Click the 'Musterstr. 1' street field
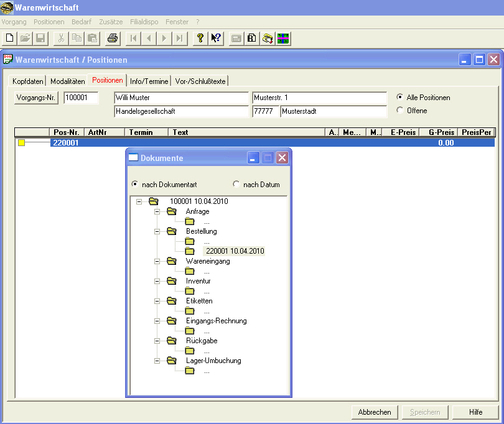Image resolution: width=504 pixels, height=424 pixels. pyautogui.click(x=319, y=98)
